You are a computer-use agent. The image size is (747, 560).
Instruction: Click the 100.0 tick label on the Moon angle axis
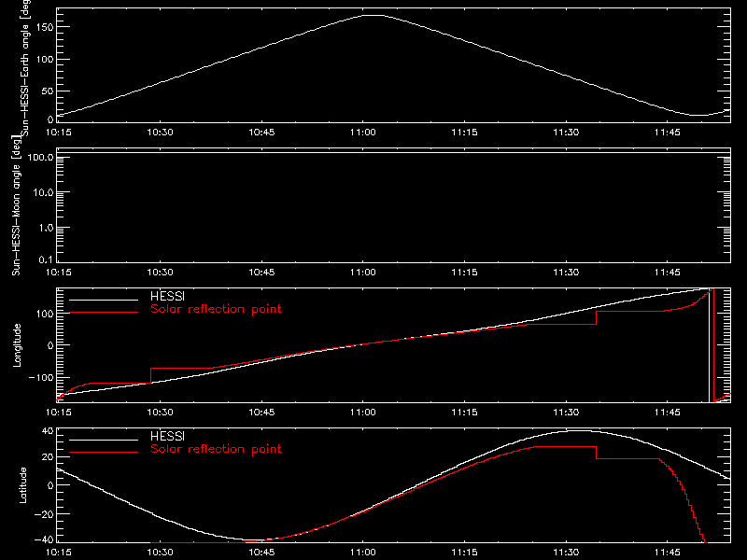click(40, 157)
